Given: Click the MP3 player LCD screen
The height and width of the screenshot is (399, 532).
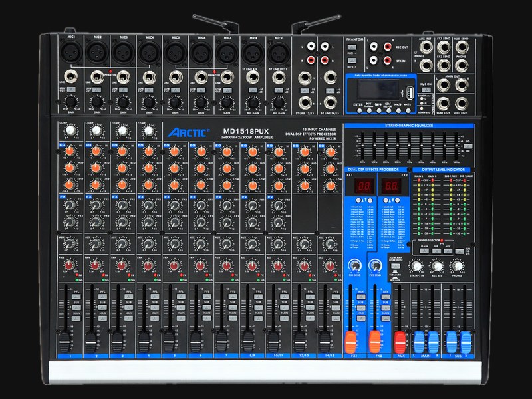Looking at the screenshot, I should (x=380, y=90).
